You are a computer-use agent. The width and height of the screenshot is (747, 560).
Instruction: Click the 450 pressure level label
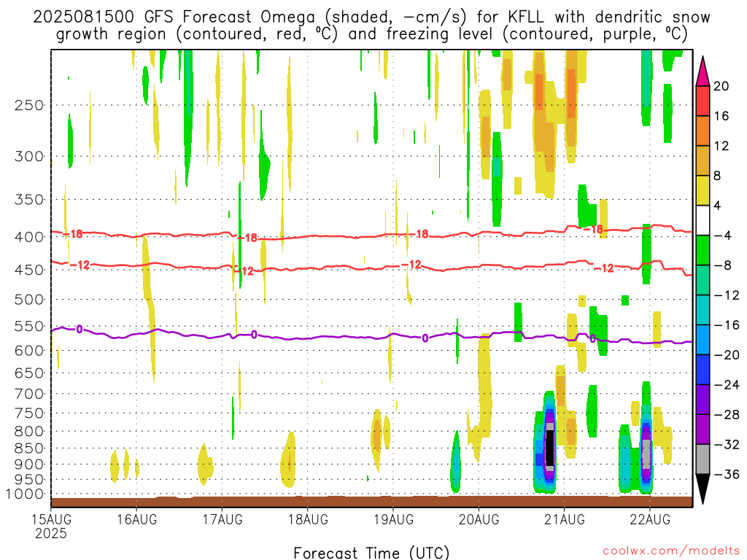pyautogui.click(x=29, y=270)
